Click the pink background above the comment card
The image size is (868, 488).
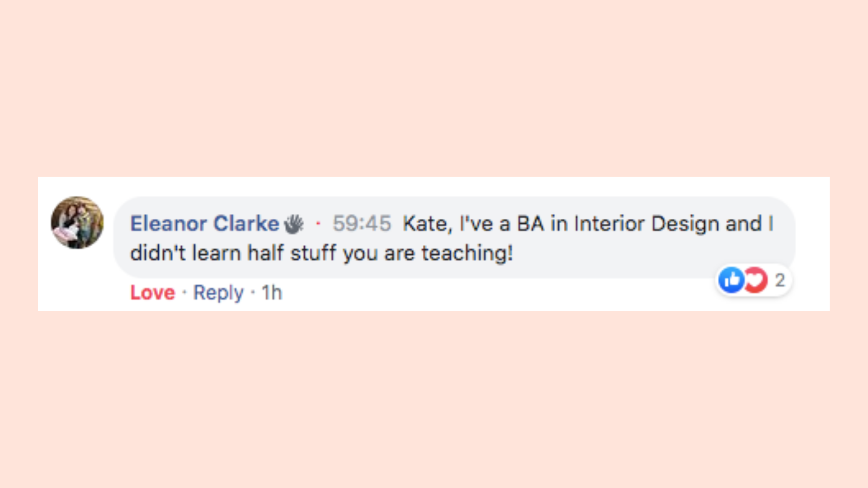tap(434, 90)
